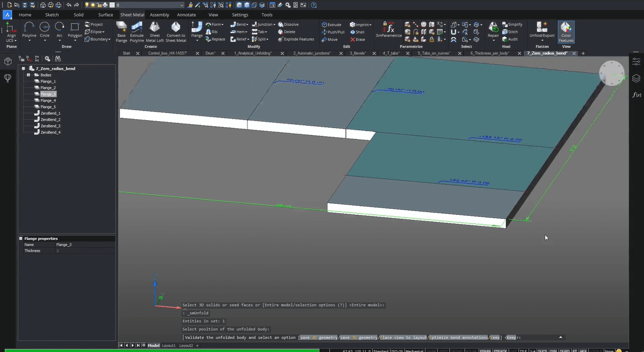Toggle STRACK in the status bar
This screenshot has height=352, width=644.
coord(500,351)
